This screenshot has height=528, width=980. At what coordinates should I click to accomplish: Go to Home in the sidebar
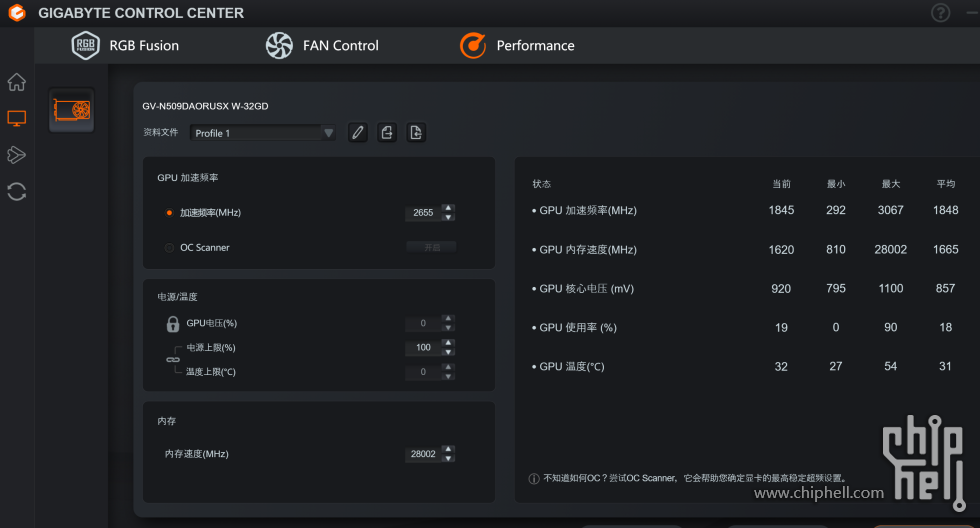[x=17, y=82]
